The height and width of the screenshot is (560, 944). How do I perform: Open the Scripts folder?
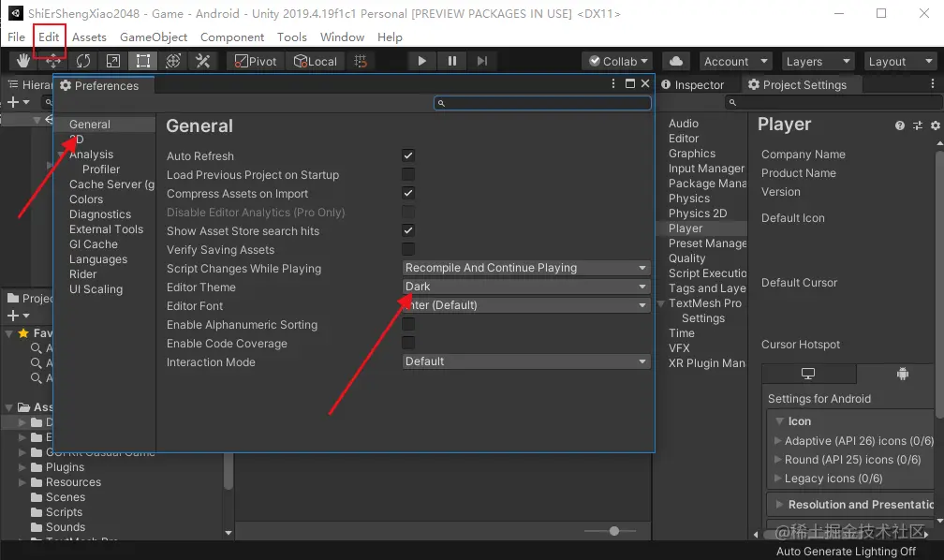coord(64,512)
